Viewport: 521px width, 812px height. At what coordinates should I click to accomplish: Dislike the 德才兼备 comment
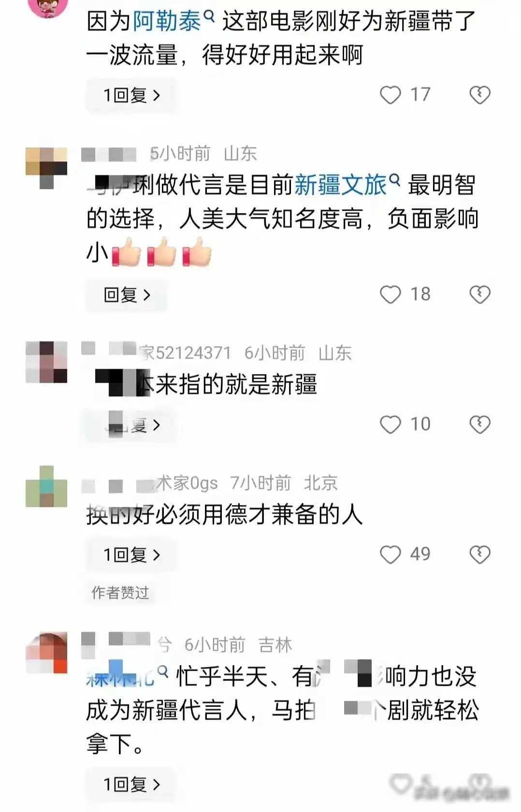pyautogui.click(x=479, y=554)
